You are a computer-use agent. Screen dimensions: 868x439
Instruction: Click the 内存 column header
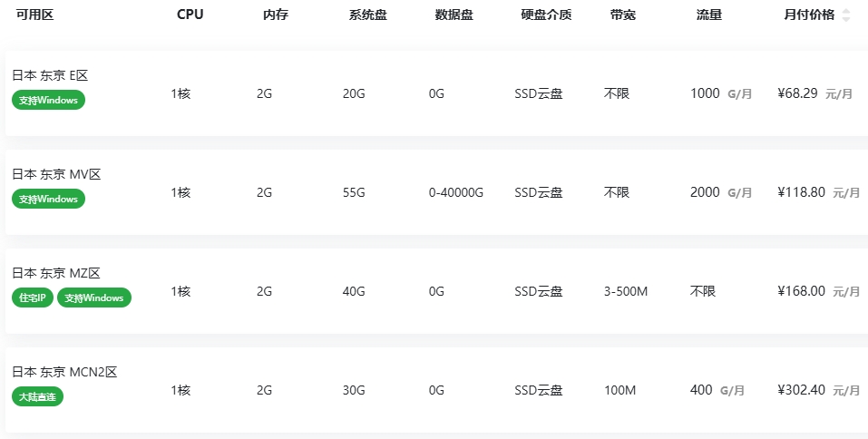click(x=276, y=15)
